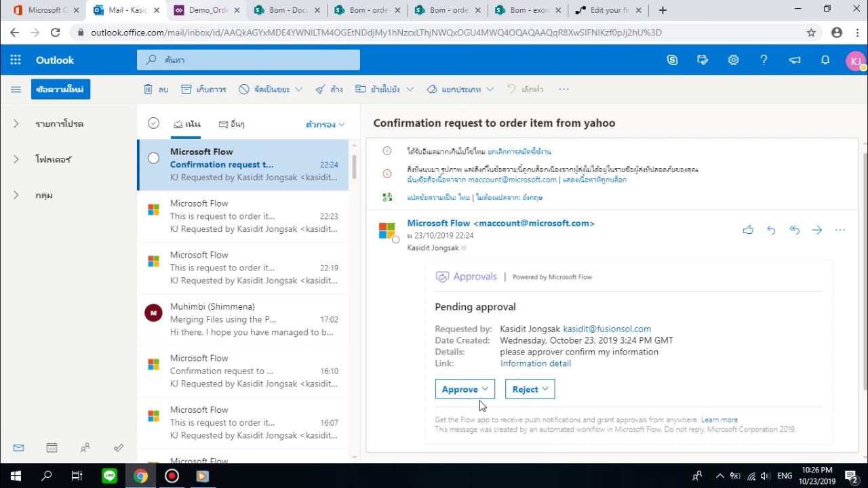868x488 pixels.
Task: Open the Outlook app launcher grid
Action: point(16,60)
